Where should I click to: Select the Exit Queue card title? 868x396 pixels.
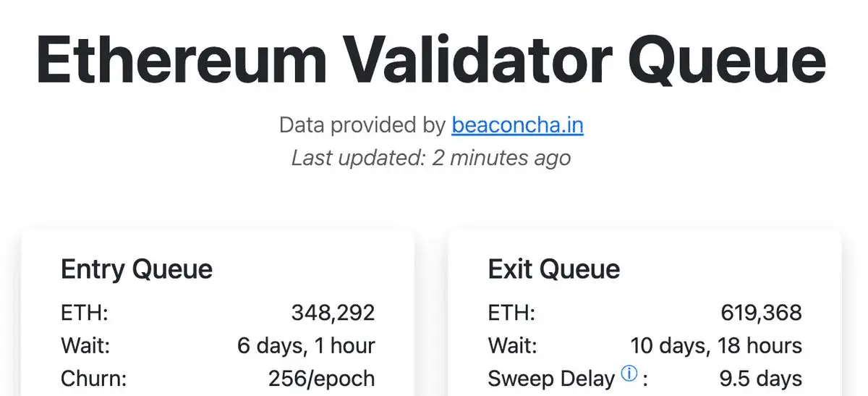pyautogui.click(x=554, y=269)
